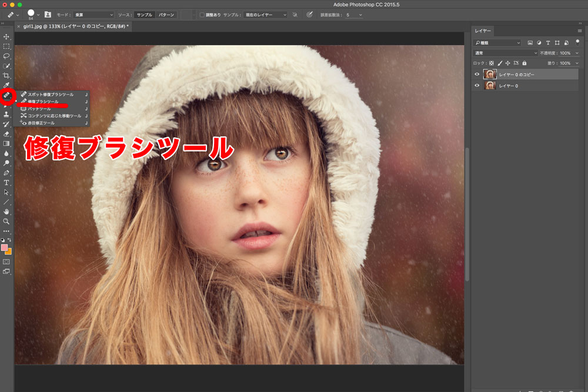Set source to サンプル
588x392 pixels.
pyautogui.click(x=145, y=15)
